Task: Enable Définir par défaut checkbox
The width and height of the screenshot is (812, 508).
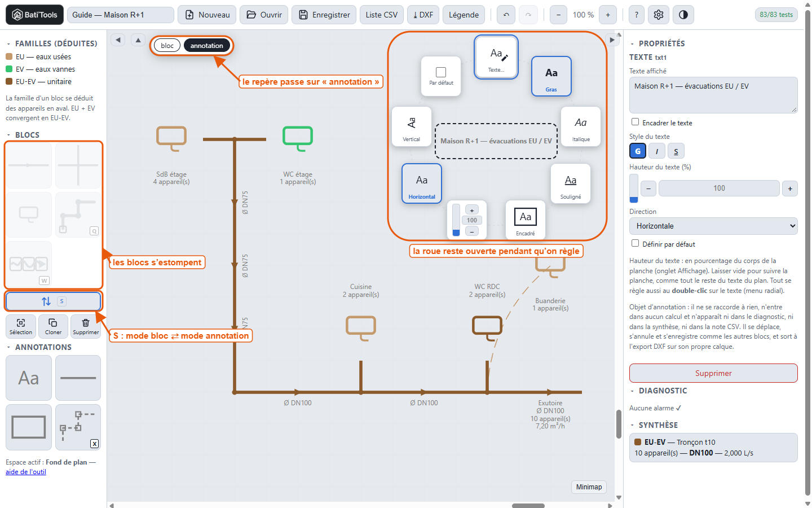Action: pos(636,243)
